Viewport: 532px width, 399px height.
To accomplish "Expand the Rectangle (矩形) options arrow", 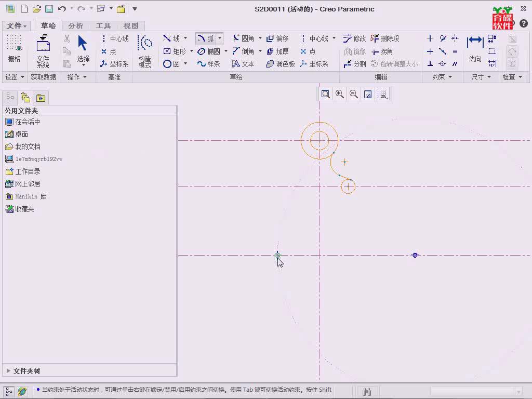I will pos(191,51).
